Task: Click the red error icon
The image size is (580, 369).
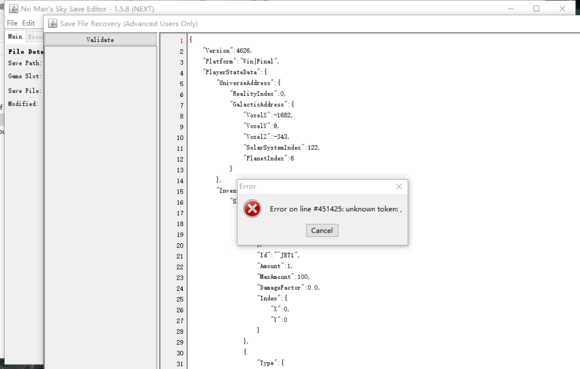Action: (252, 209)
